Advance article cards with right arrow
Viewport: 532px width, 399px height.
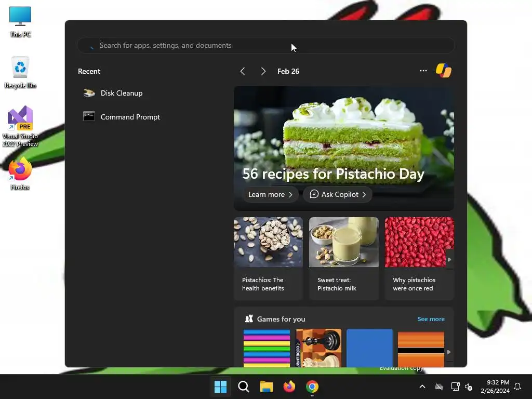[x=449, y=260]
